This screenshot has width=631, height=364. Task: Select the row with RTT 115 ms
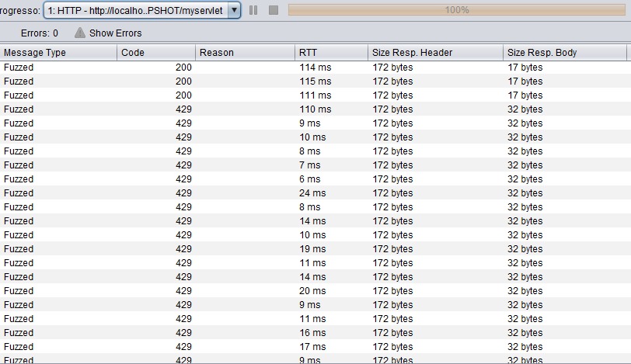tap(315, 81)
